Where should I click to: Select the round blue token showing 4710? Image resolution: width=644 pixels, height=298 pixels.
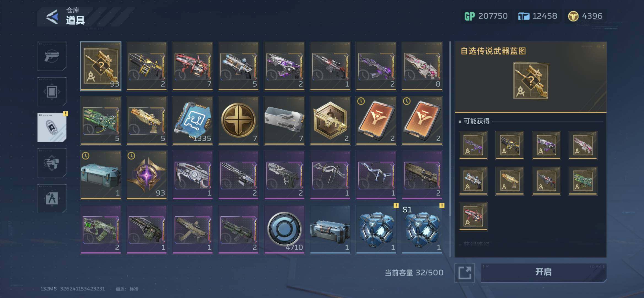pos(284,229)
